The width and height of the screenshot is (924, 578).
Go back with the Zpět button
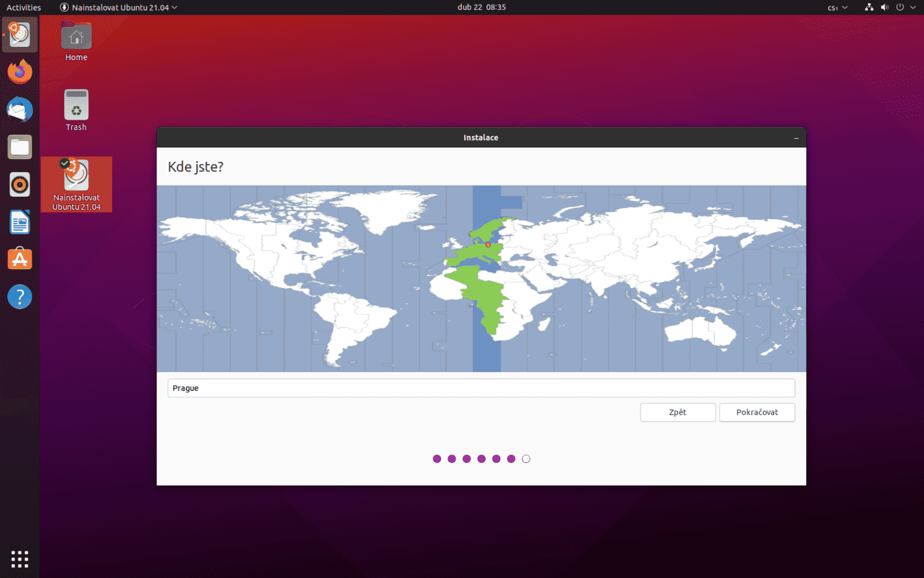(677, 412)
